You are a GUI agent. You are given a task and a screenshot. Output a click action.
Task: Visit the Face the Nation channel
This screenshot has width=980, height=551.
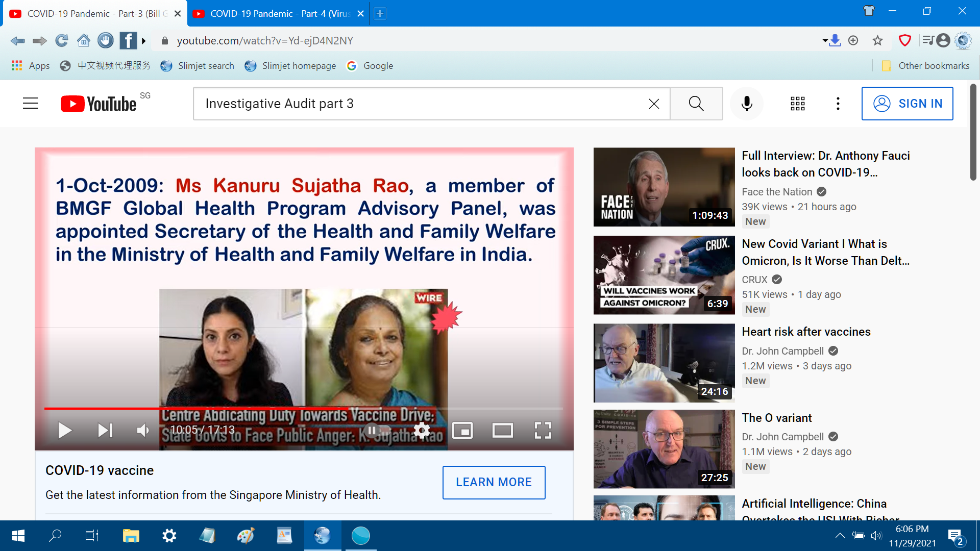pyautogui.click(x=777, y=192)
